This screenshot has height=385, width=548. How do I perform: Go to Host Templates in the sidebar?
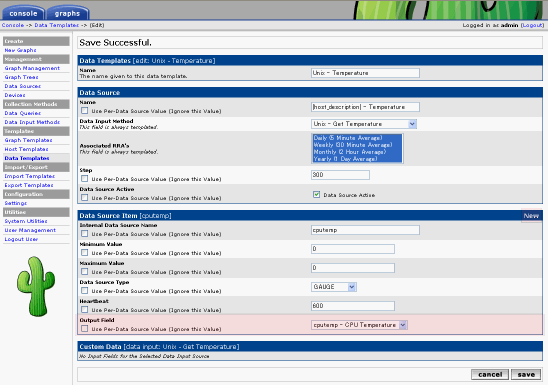pos(27,149)
